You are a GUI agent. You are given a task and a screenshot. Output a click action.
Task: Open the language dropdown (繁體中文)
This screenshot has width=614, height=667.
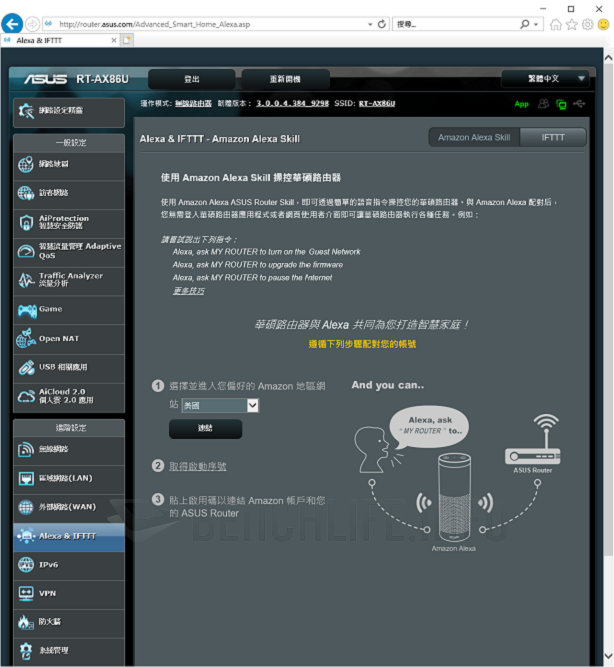click(x=545, y=79)
